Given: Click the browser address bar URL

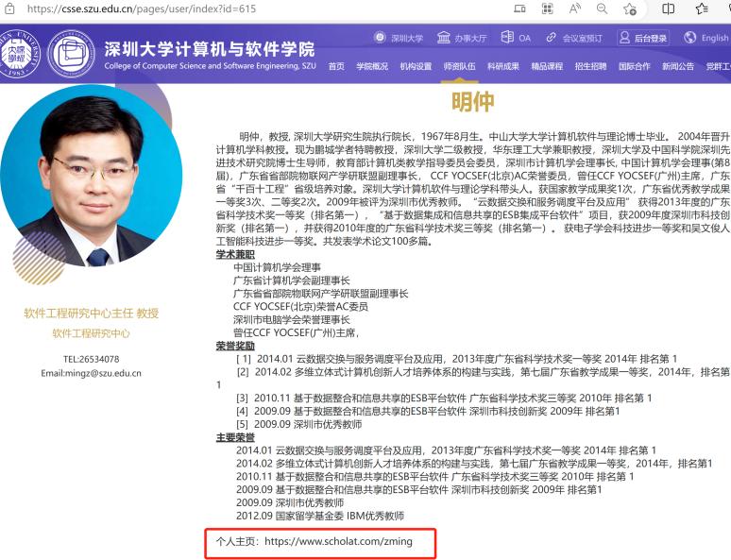Looking at the screenshot, I should point(142,8).
